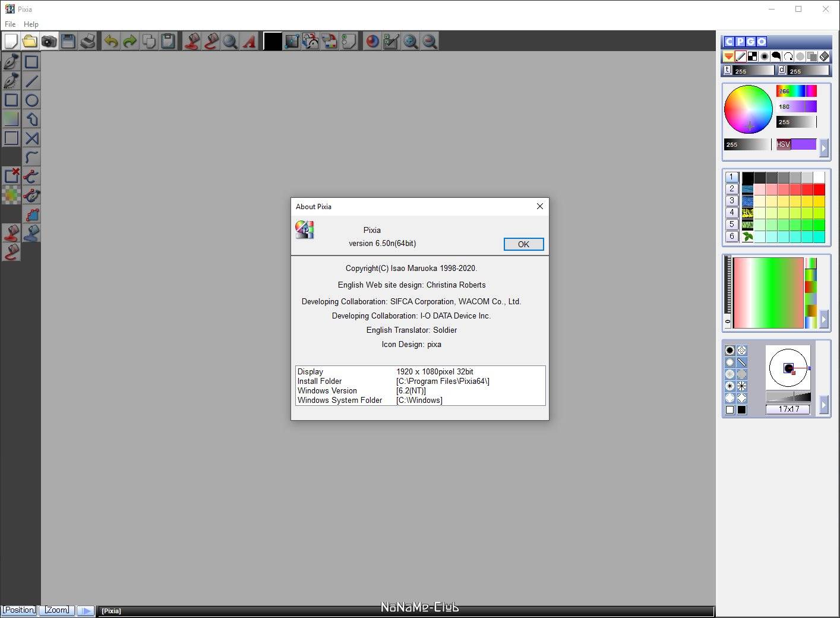Redo with the green arrow
The width and height of the screenshot is (840, 618).
point(130,41)
